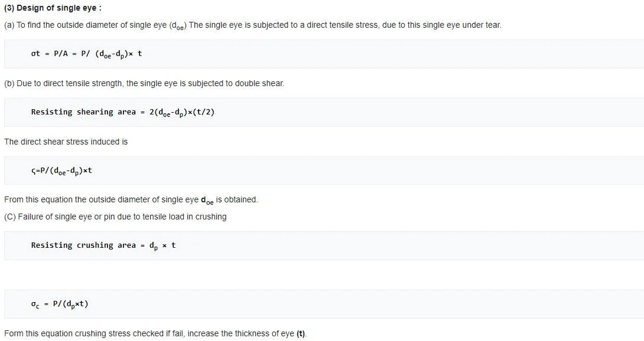Image resolution: width=644 pixels, height=341 pixels.
Task: Click the "Resisting shearing area" label in the code block
Action: click(83, 112)
